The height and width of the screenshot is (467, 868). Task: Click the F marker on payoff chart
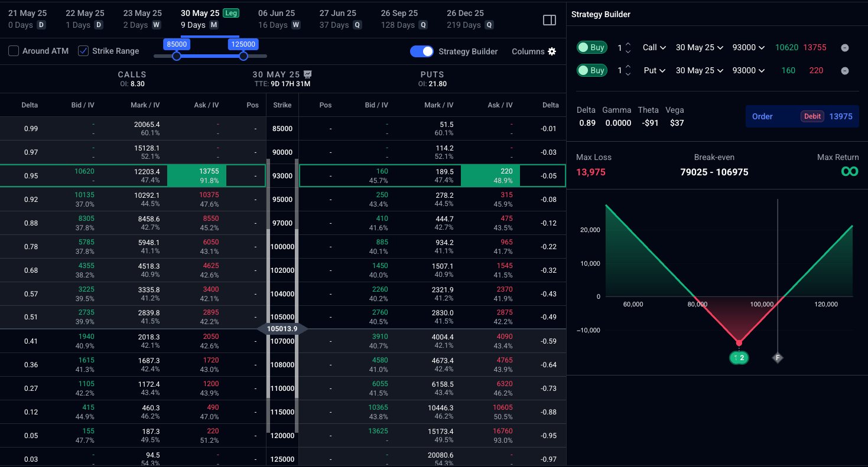pos(778,358)
